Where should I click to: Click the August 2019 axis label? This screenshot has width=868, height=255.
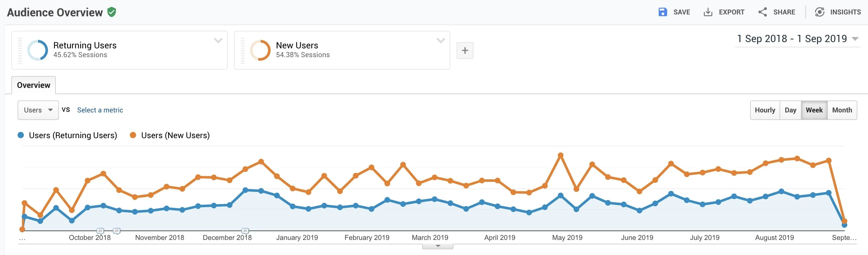774,237
